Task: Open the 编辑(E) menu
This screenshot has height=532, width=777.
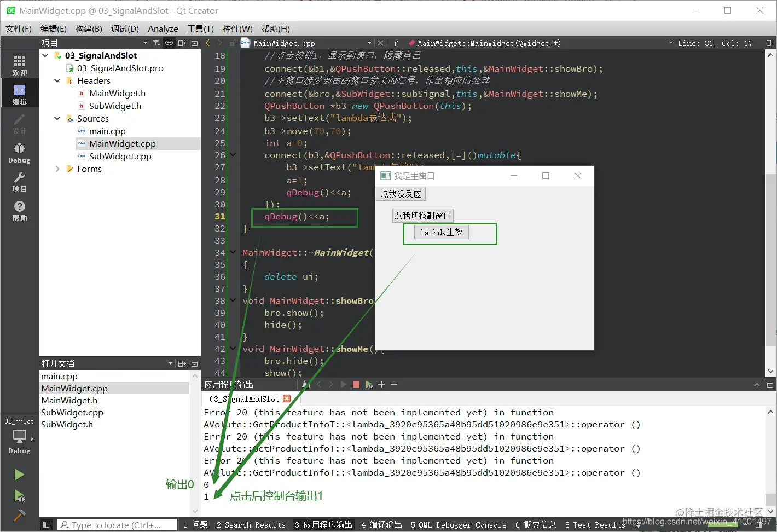Action: [x=54, y=28]
